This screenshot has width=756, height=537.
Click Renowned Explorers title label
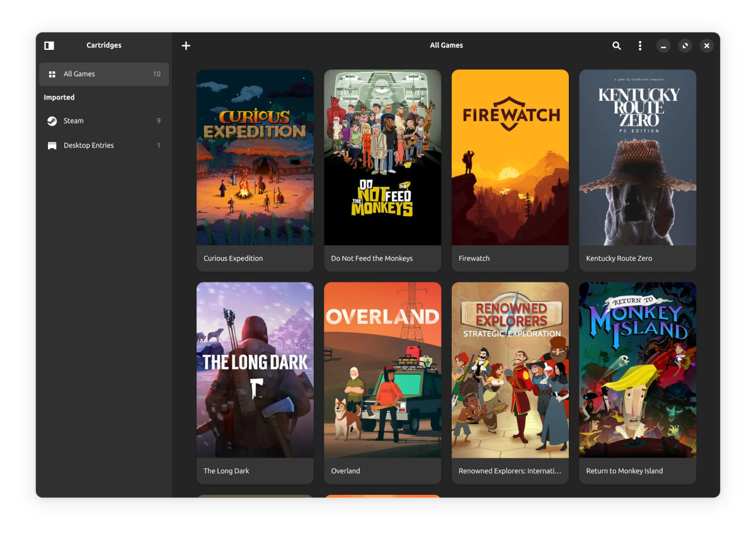[510, 471]
